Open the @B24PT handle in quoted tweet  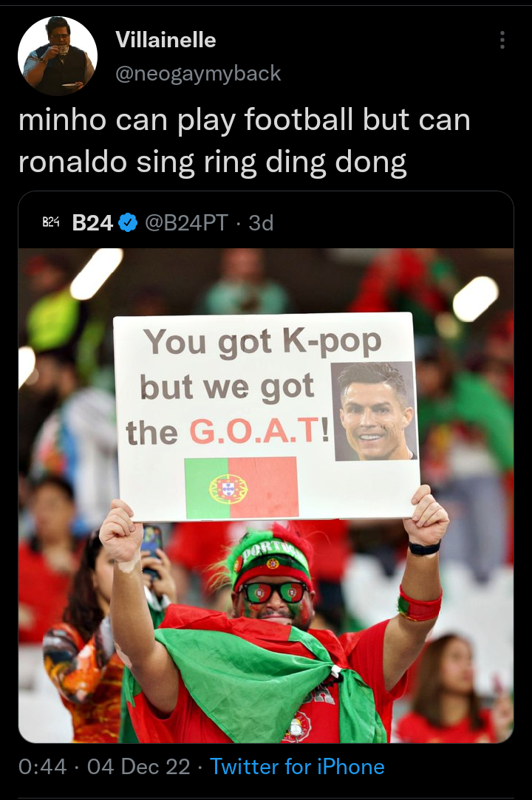[187, 222]
